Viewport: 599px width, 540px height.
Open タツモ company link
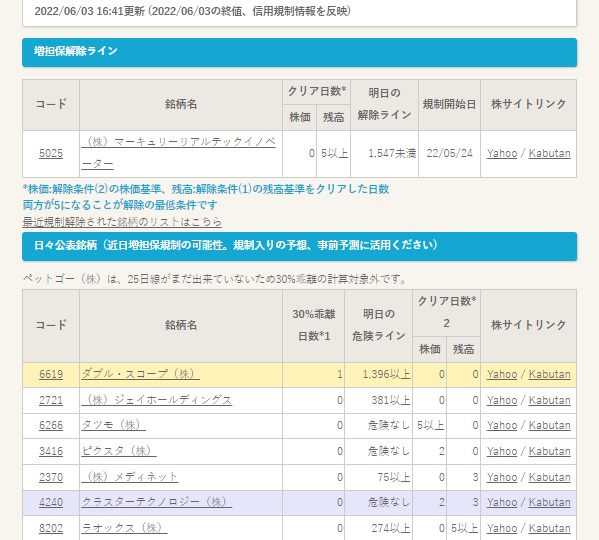pyautogui.click(x=113, y=425)
